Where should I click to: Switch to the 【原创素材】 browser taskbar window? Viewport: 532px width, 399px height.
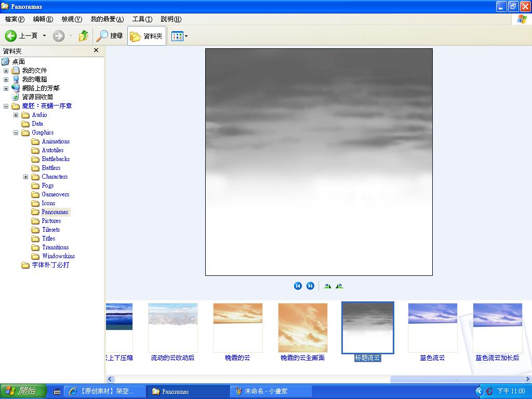106,391
